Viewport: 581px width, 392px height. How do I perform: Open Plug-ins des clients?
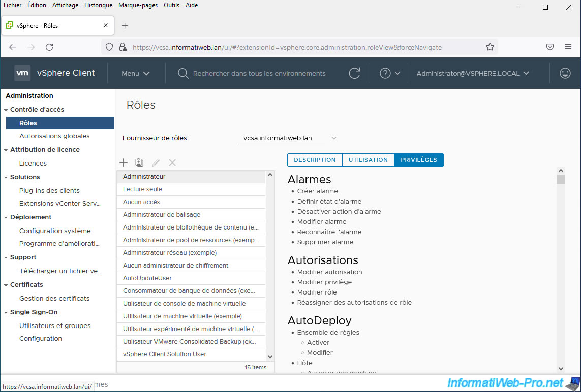[x=49, y=190]
